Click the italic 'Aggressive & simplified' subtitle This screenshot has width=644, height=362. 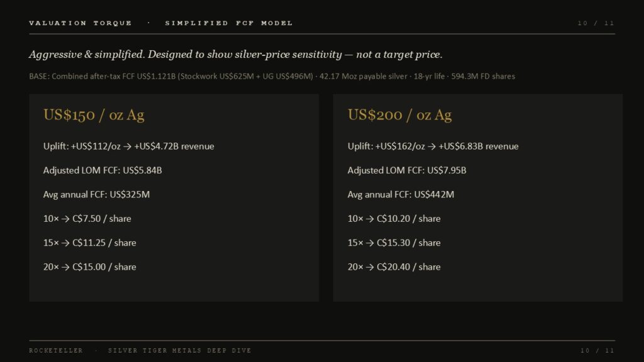pos(235,55)
